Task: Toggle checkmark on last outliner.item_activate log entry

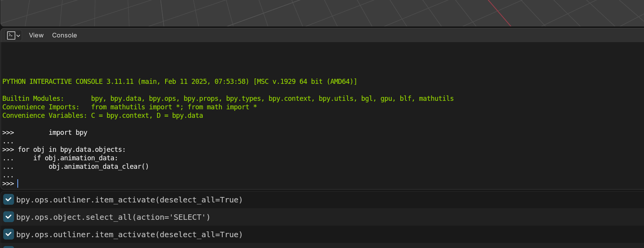Action: (8, 234)
